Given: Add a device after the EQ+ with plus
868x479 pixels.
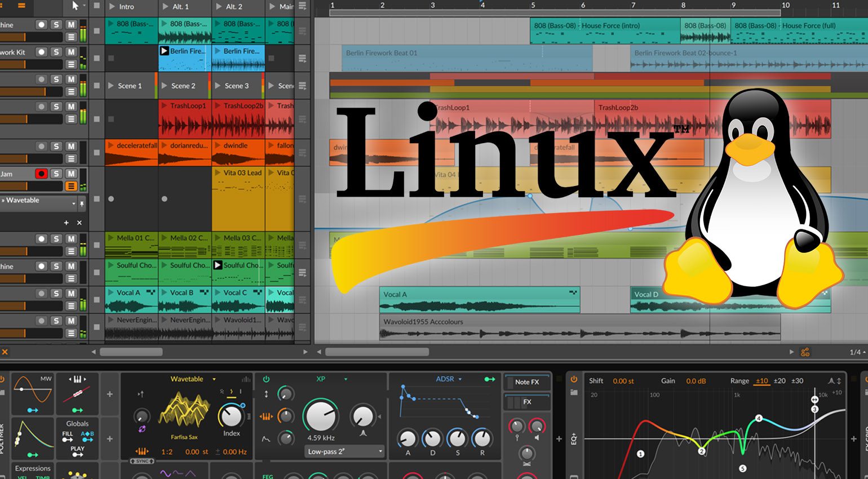Looking at the screenshot, I should (x=853, y=438).
